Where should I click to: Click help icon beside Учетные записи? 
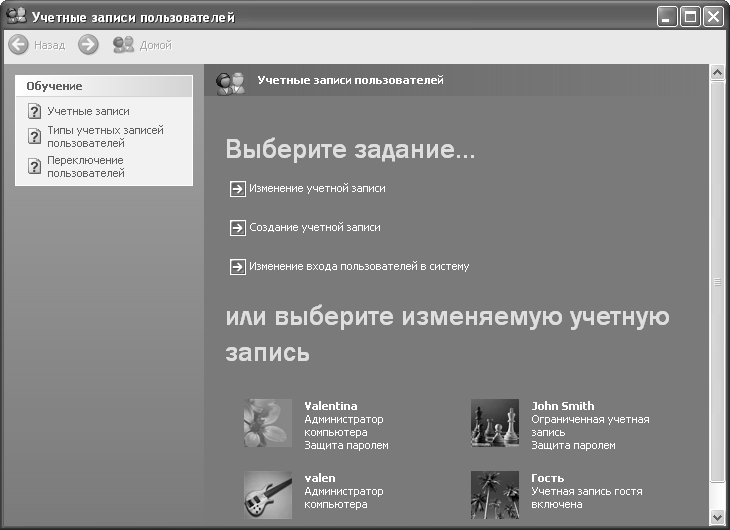[34, 112]
